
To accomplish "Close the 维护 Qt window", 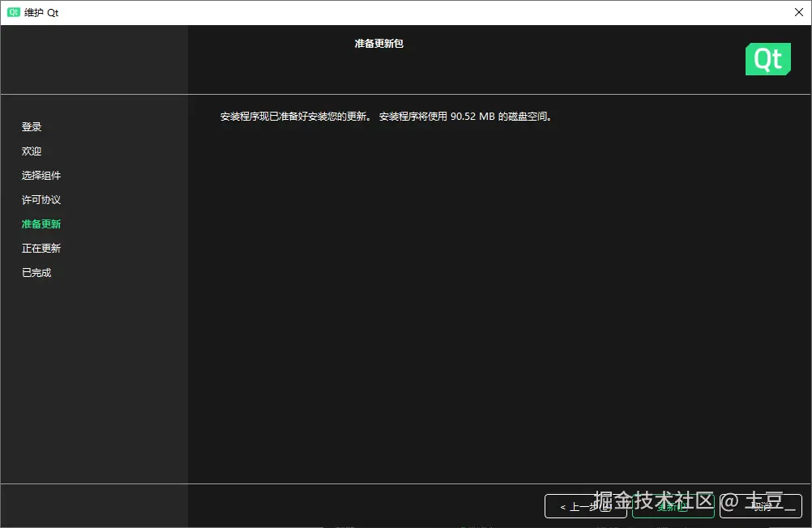I will point(799,12).
